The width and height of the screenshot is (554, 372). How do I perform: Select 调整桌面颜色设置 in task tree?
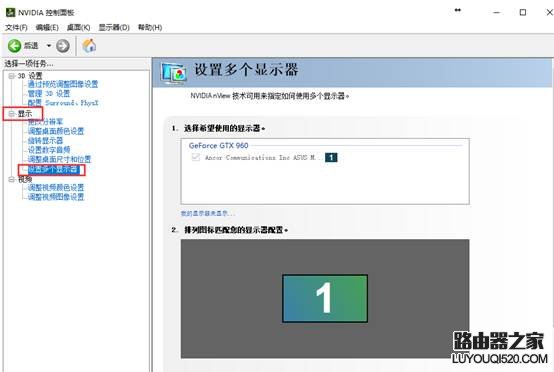click(56, 131)
